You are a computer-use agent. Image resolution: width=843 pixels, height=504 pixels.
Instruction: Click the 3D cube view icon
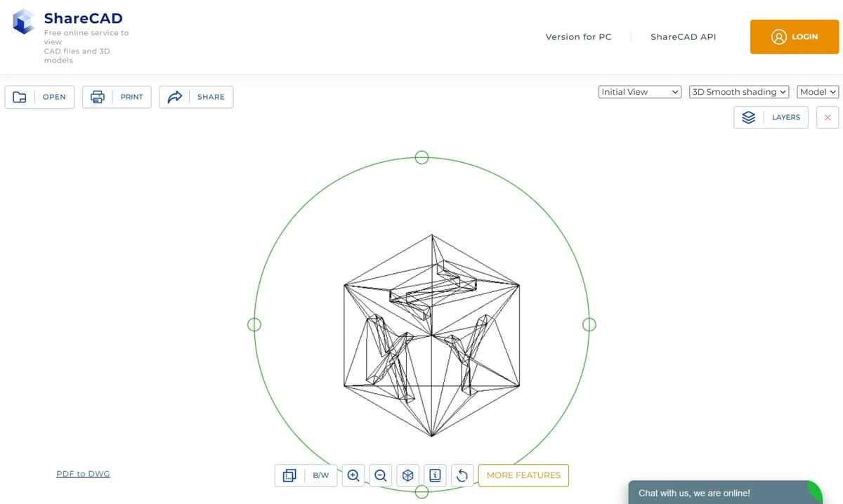tap(407, 475)
